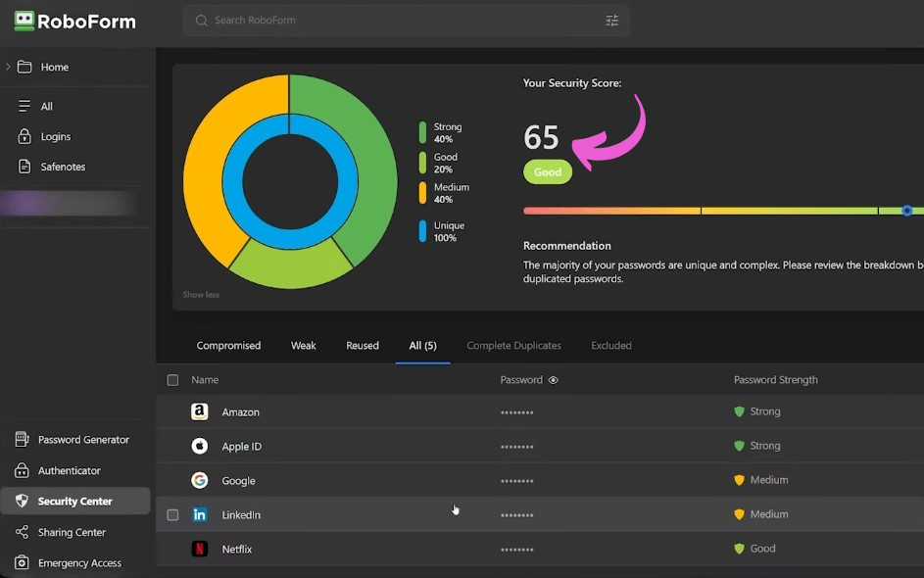Select Authenticator label in sidebar
Screen dimensions: 924x578
point(69,471)
